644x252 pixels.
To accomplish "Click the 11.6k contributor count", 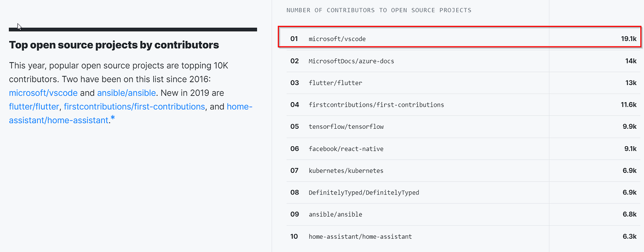I will (629, 105).
